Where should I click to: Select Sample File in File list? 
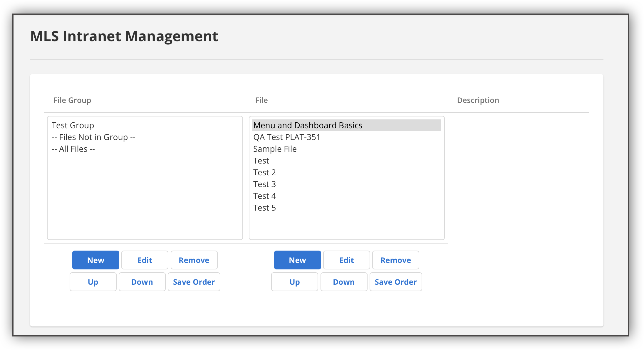tap(347, 149)
